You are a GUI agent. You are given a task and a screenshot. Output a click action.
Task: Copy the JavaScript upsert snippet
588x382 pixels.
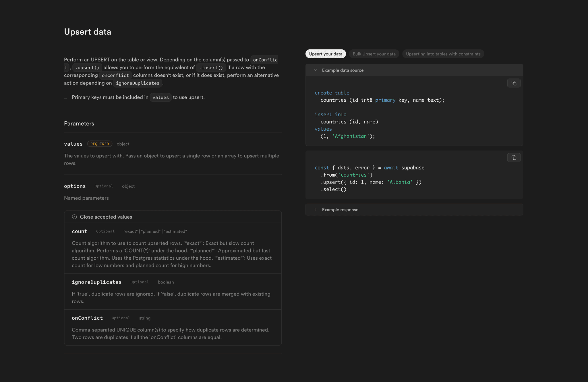pos(514,157)
